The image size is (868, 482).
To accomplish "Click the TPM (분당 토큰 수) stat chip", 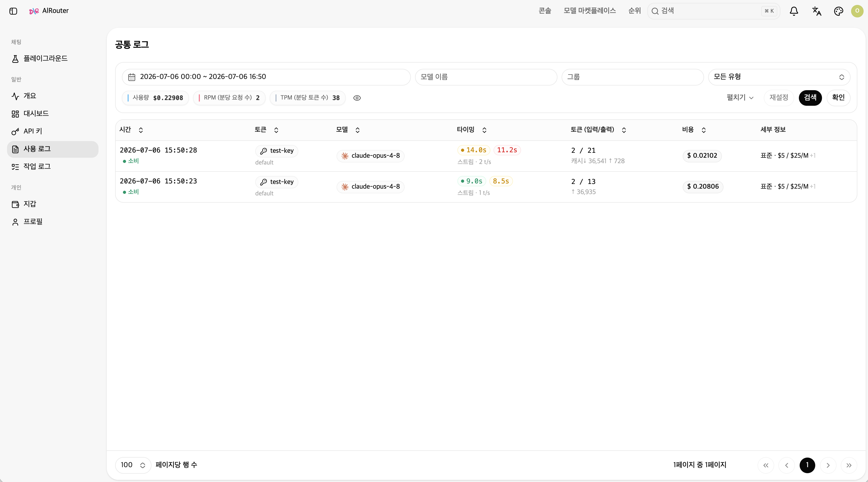I will coord(307,98).
